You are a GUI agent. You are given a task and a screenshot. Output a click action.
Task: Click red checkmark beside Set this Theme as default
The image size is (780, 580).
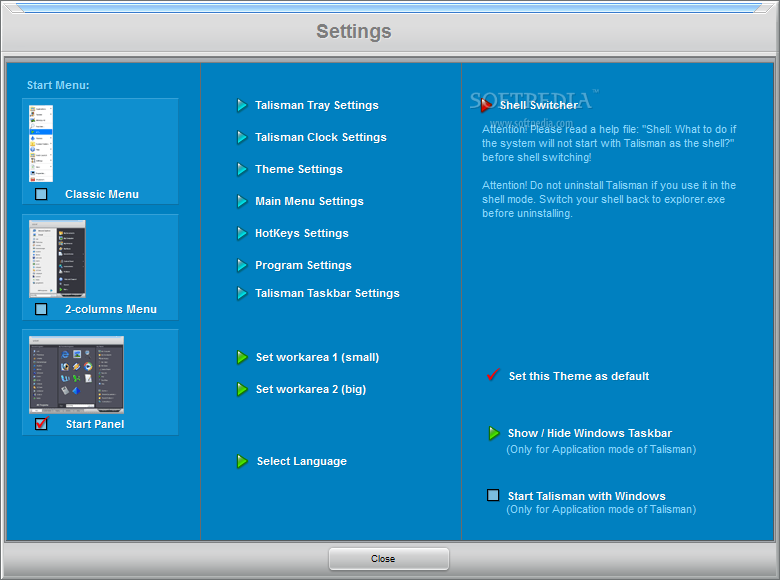point(493,375)
